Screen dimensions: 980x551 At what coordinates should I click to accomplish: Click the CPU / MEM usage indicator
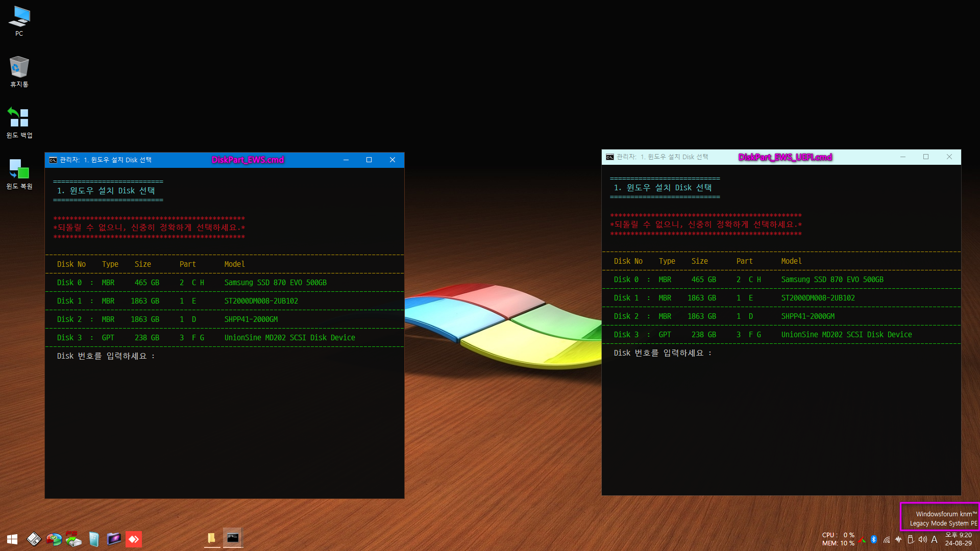[x=838, y=539]
